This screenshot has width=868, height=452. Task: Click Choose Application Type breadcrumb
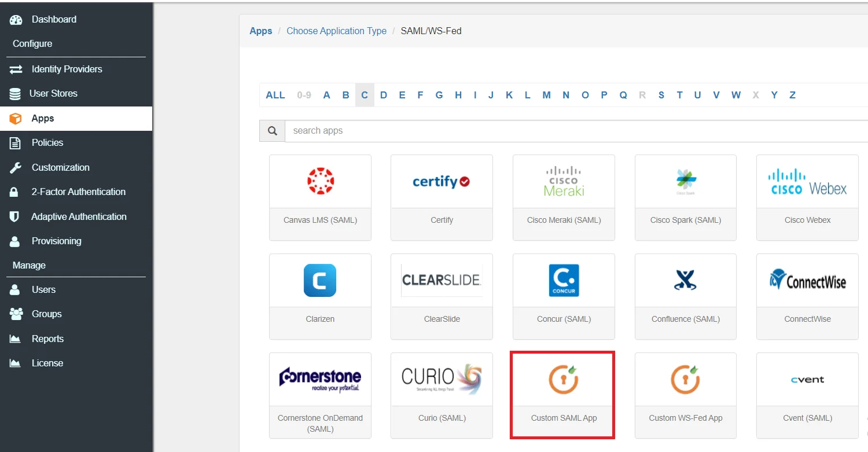(x=337, y=31)
